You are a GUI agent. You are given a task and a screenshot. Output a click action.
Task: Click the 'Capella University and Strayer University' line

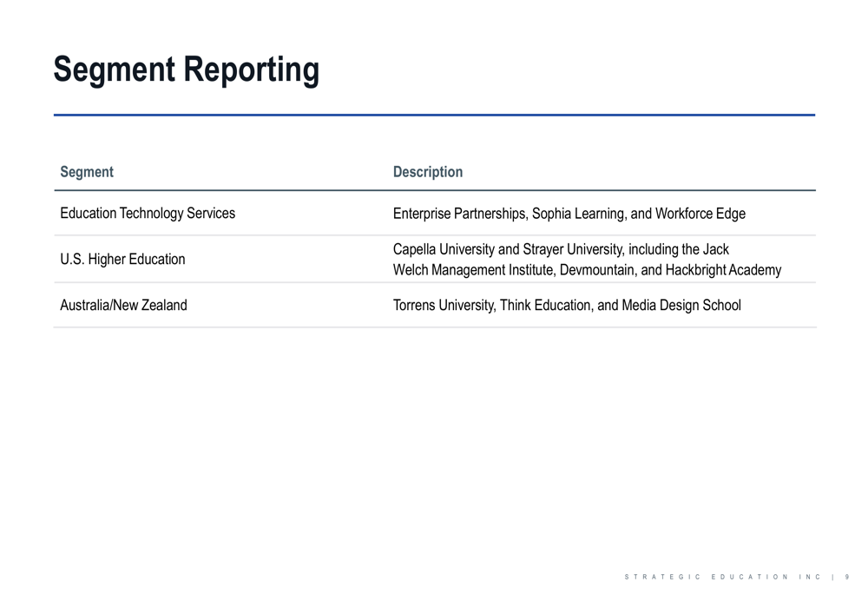tap(561, 249)
